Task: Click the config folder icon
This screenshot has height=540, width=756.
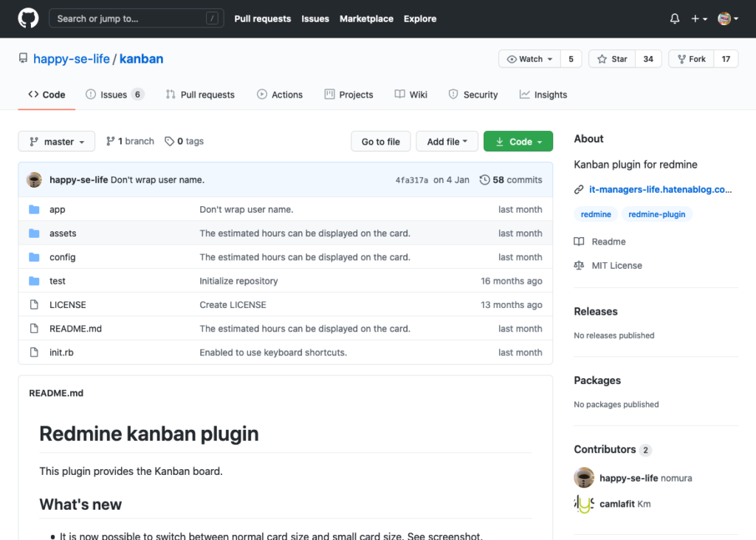Action: (34, 257)
